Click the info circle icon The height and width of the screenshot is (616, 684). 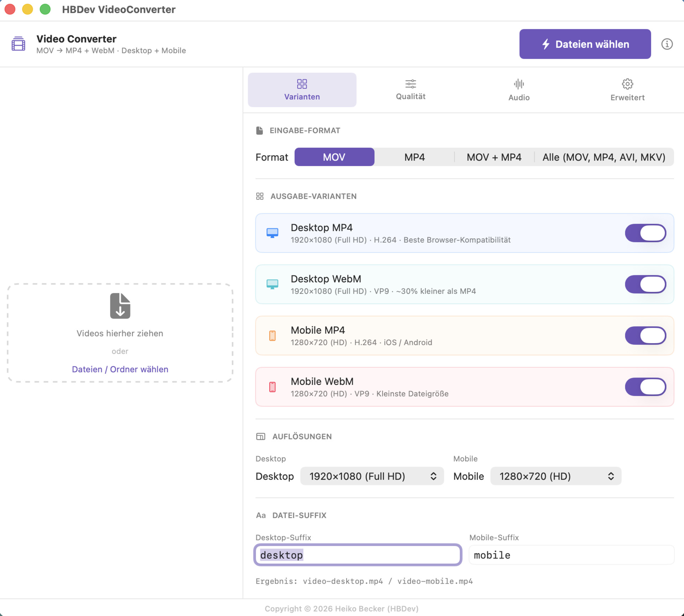click(667, 44)
